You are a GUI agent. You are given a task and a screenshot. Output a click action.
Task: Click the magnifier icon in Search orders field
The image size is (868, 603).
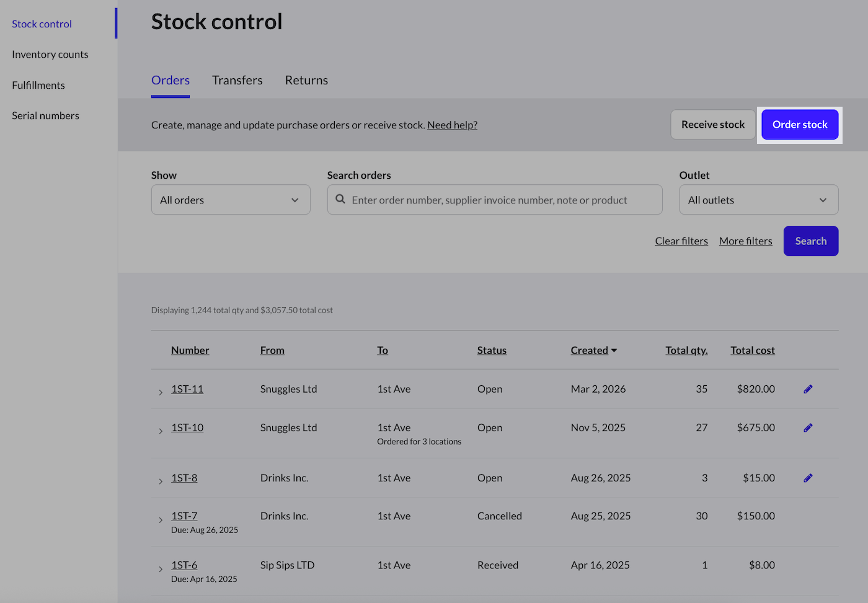tap(340, 199)
